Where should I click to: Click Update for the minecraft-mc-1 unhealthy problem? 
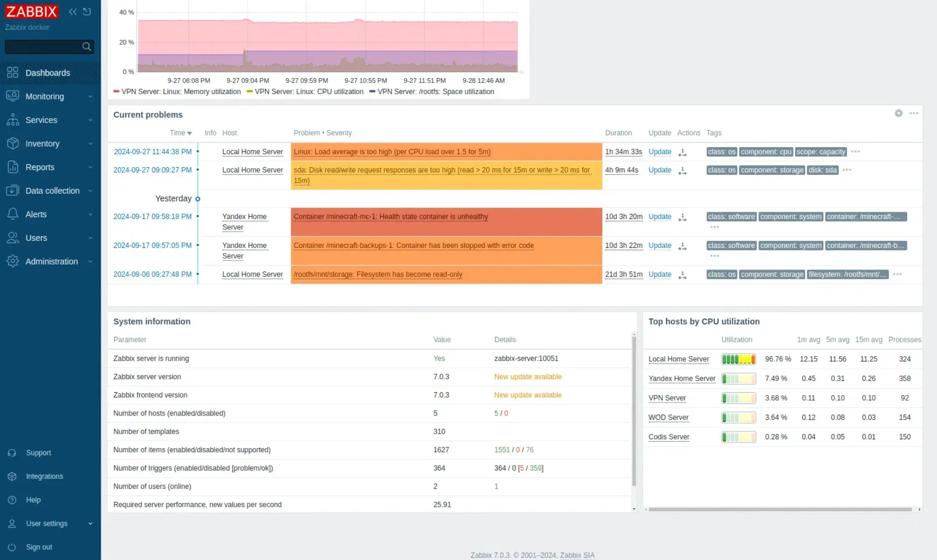tap(660, 217)
